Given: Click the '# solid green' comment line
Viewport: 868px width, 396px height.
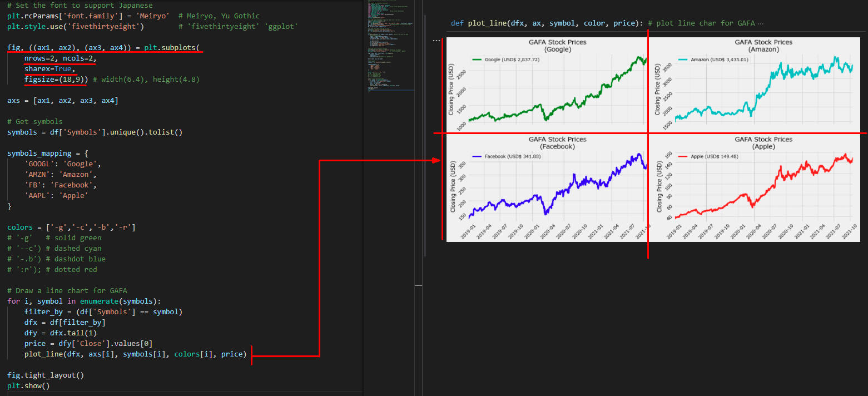Looking at the screenshot, I should point(54,237).
